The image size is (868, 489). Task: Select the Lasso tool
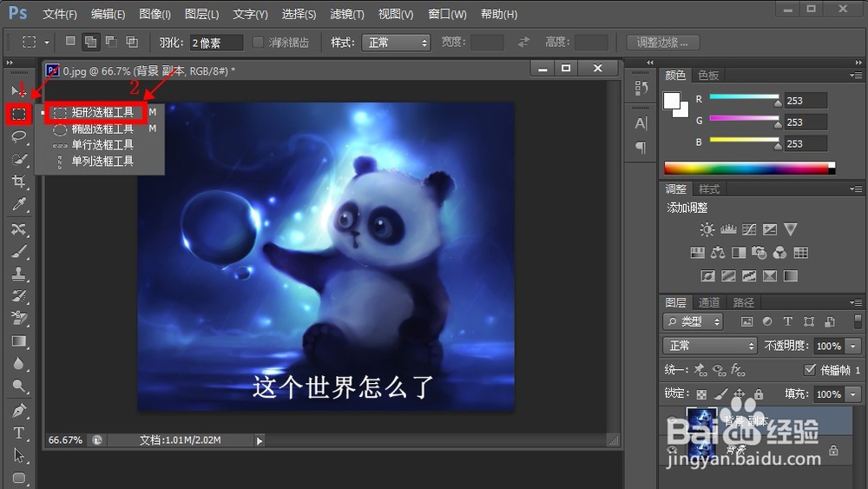click(19, 136)
